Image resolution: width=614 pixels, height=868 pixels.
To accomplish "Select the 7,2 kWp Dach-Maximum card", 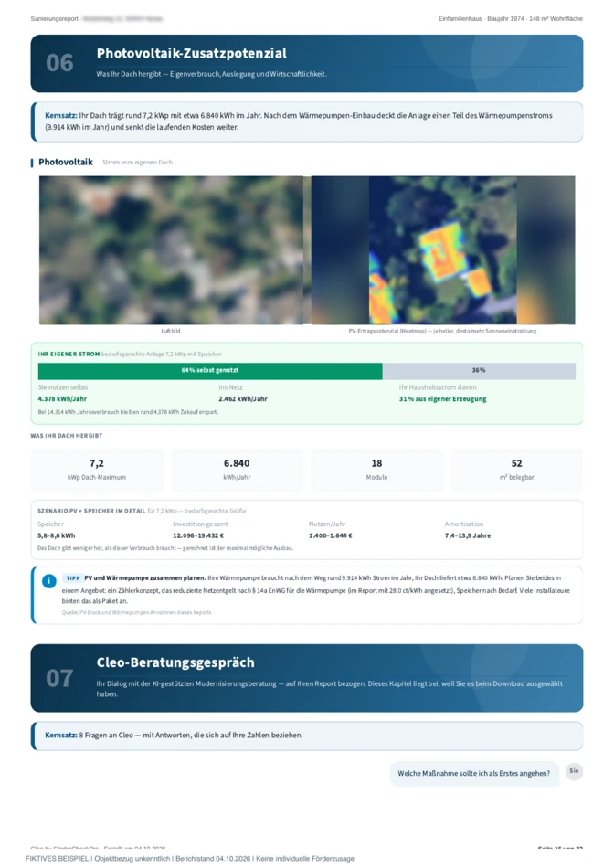I will (97, 470).
